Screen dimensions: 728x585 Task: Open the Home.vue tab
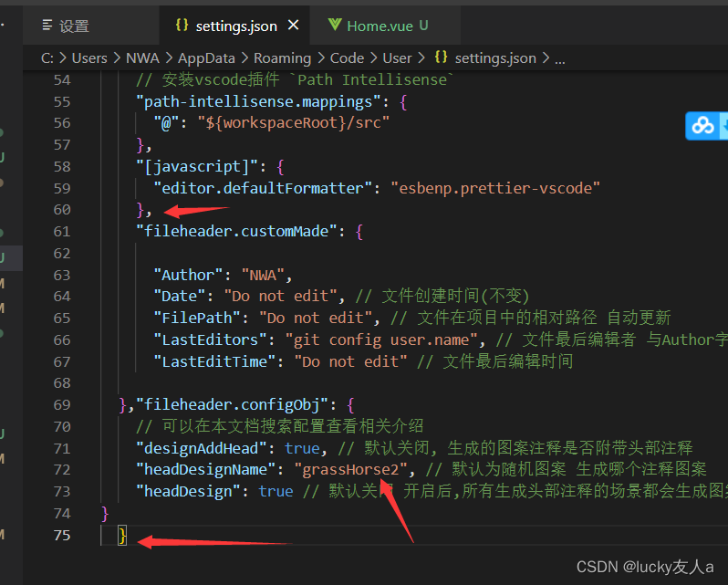pos(385,26)
